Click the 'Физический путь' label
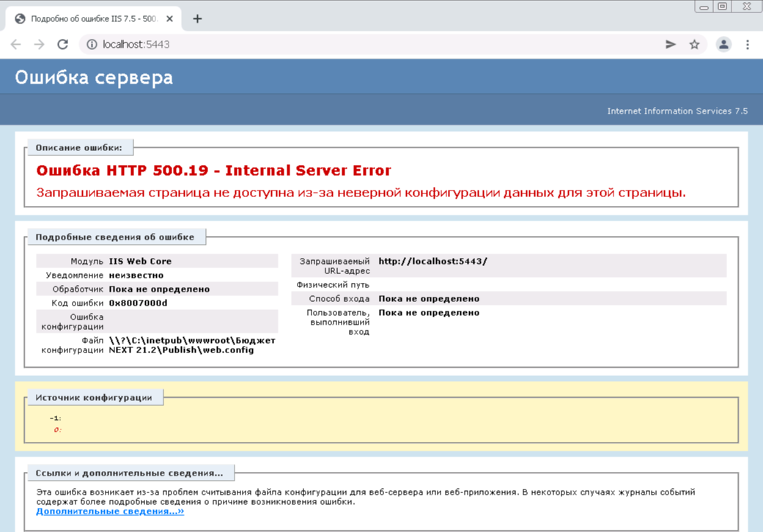This screenshot has height=532, width=763. click(333, 284)
